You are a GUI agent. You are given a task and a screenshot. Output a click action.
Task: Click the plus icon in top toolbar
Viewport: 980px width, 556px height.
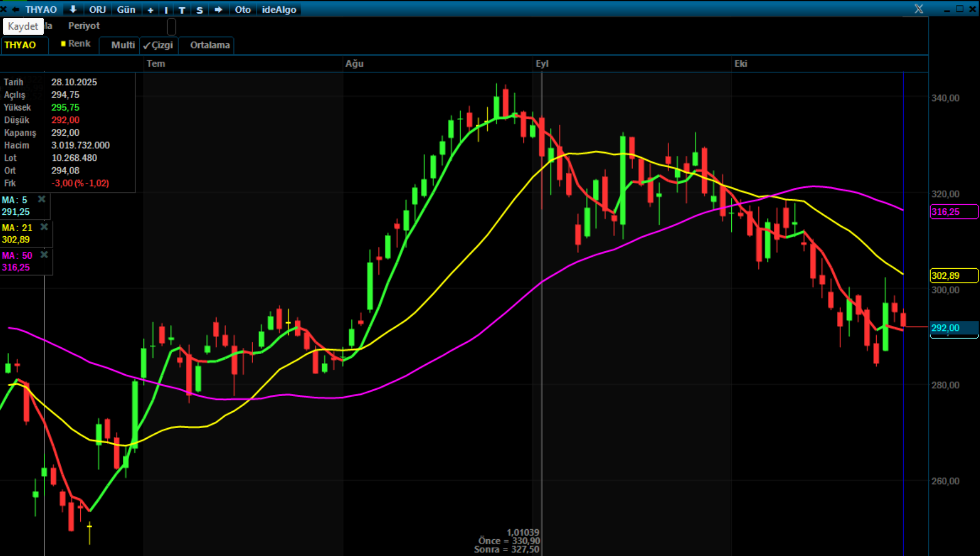[150, 10]
